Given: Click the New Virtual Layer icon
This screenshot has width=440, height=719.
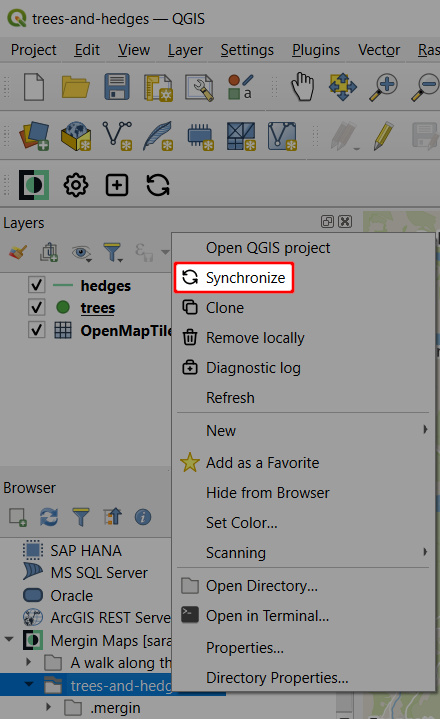Looking at the screenshot, I should click(282, 136).
